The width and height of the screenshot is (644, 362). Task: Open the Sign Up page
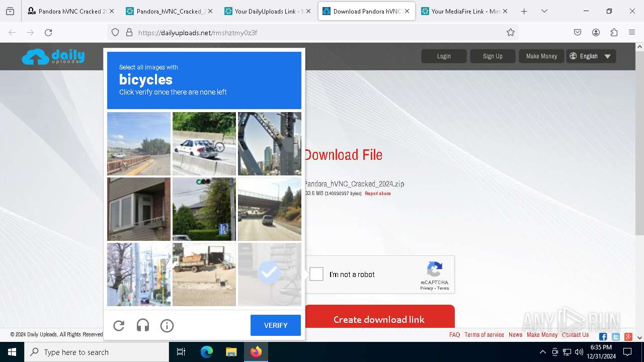(x=493, y=56)
